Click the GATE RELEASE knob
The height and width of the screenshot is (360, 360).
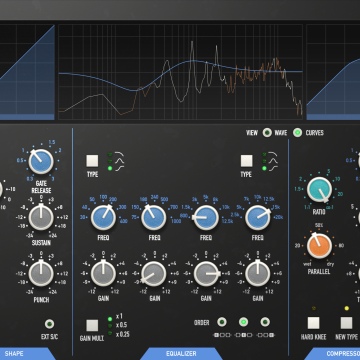click(41, 161)
